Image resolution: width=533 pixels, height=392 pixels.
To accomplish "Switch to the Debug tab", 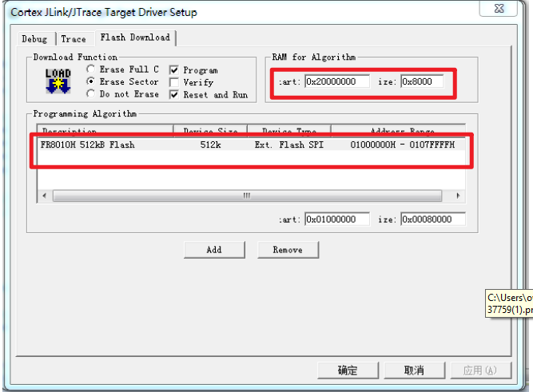I will 34,38.
